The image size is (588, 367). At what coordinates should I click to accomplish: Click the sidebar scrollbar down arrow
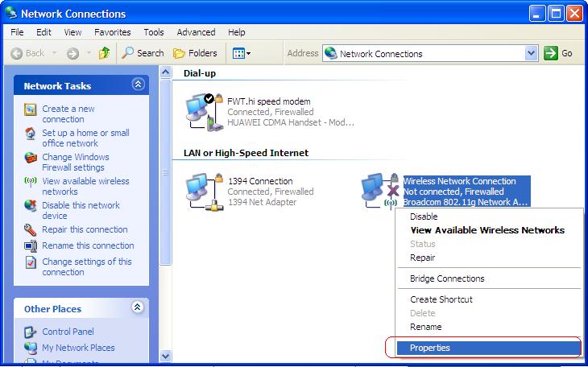[166, 356]
